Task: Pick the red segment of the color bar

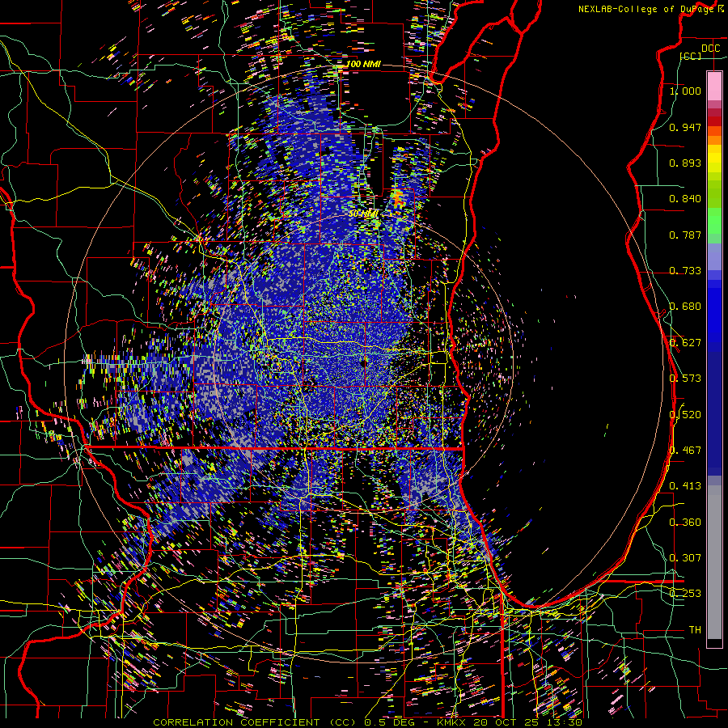Action: [x=714, y=121]
